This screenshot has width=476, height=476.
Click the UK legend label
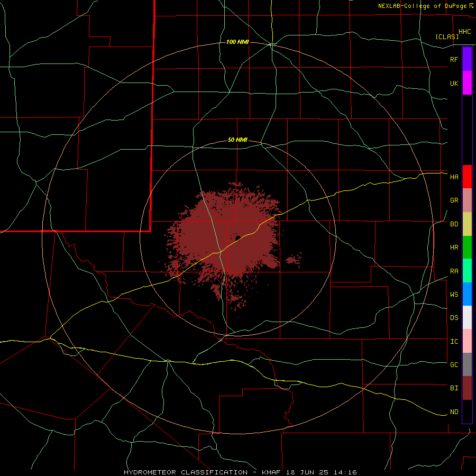(454, 83)
